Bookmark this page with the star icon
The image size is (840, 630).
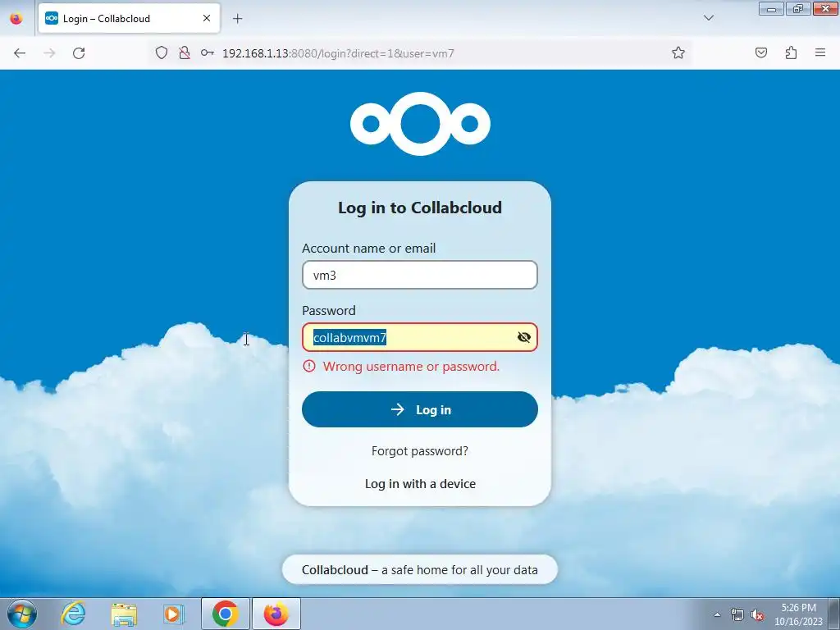678,52
